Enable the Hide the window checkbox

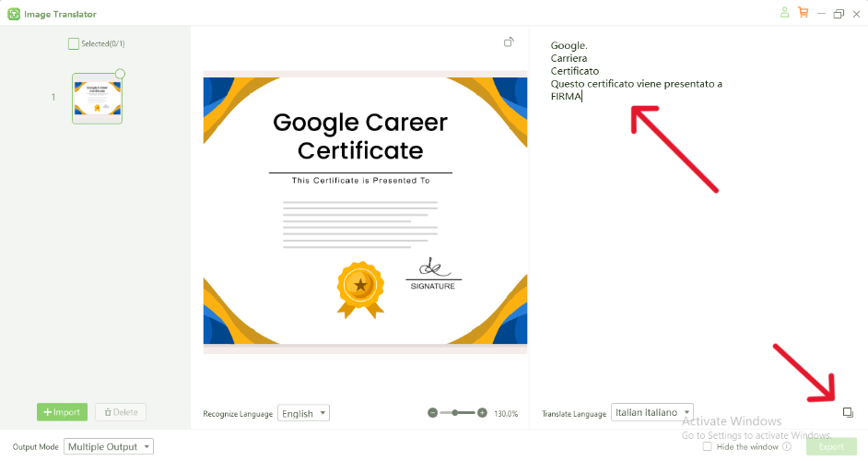point(707,446)
